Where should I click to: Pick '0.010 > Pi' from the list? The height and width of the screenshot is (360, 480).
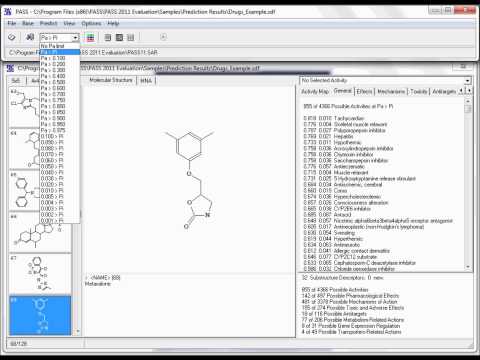click(60, 190)
